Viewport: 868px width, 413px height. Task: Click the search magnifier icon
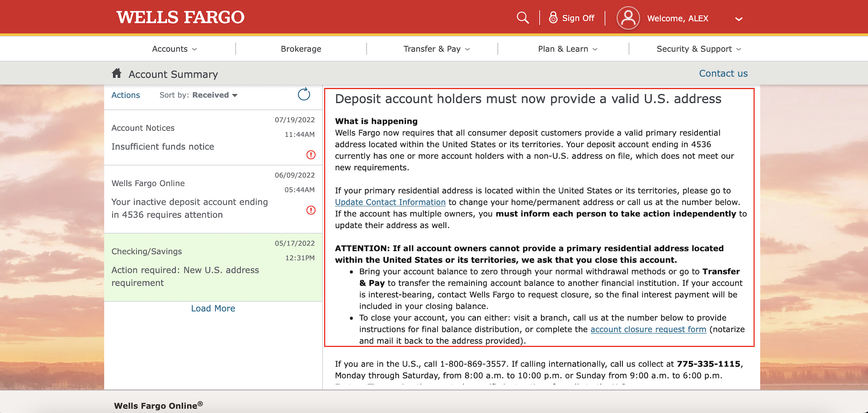pos(523,18)
